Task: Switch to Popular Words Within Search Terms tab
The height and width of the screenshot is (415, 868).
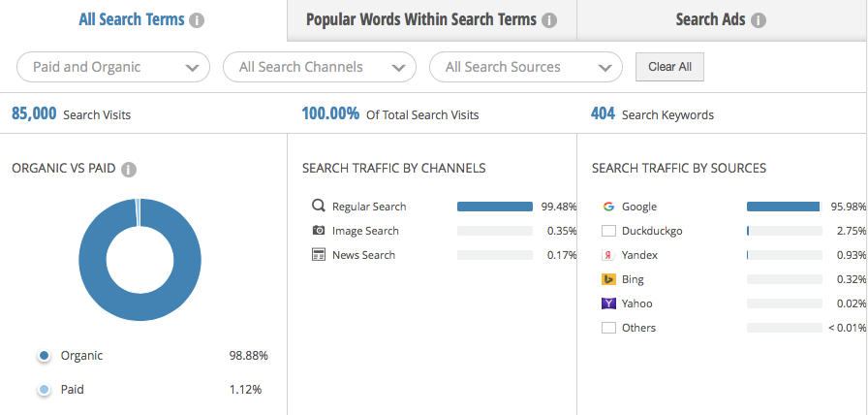Action: [x=431, y=19]
